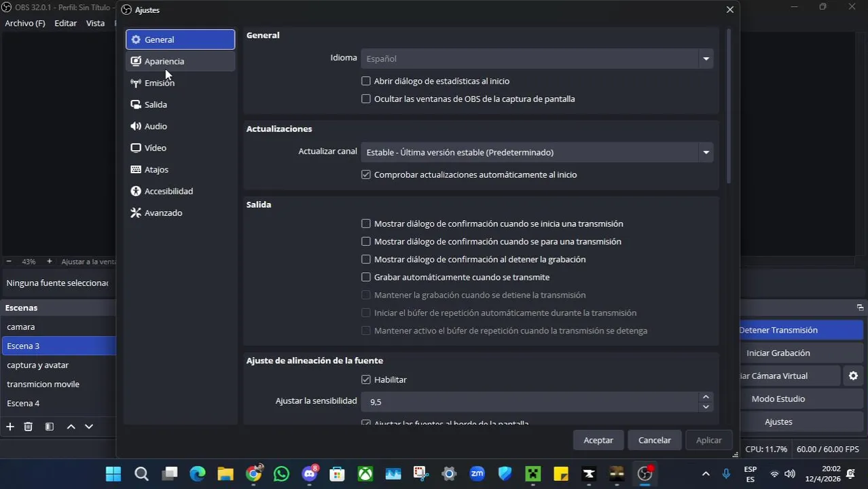Open the Vídeo settings section
This screenshot has width=868, height=489.
pyautogui.click(x=180, y=148)
